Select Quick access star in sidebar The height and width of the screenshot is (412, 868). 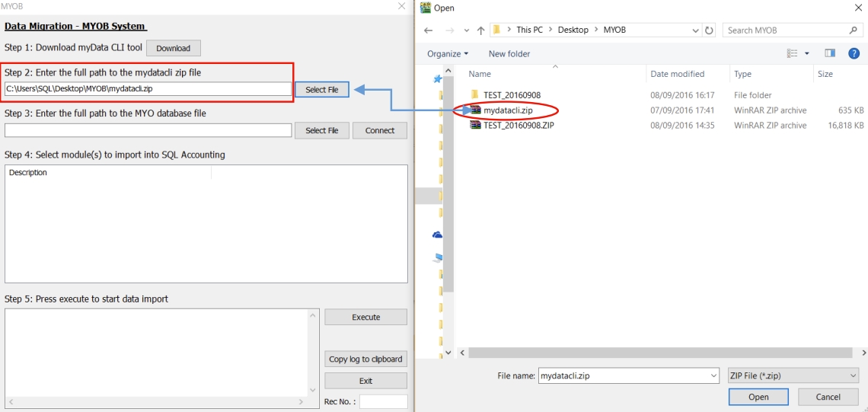pyautogui.click(x=437, y=78)
